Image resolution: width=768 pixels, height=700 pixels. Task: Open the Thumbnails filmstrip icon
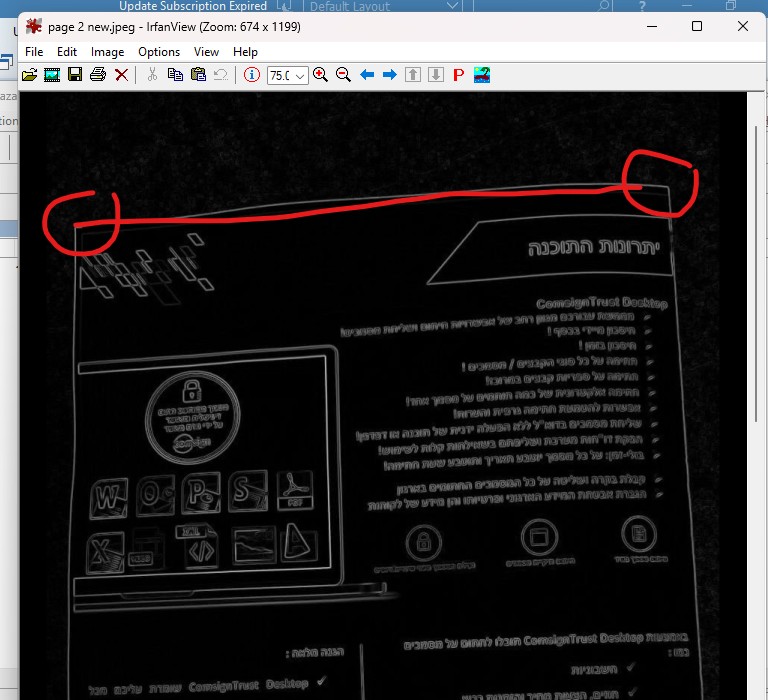[52, 75]
